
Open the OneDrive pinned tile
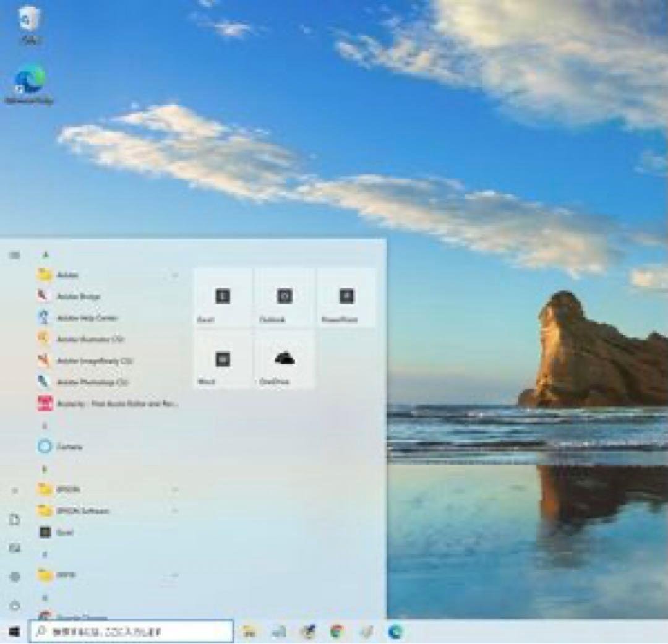(285, 359)
